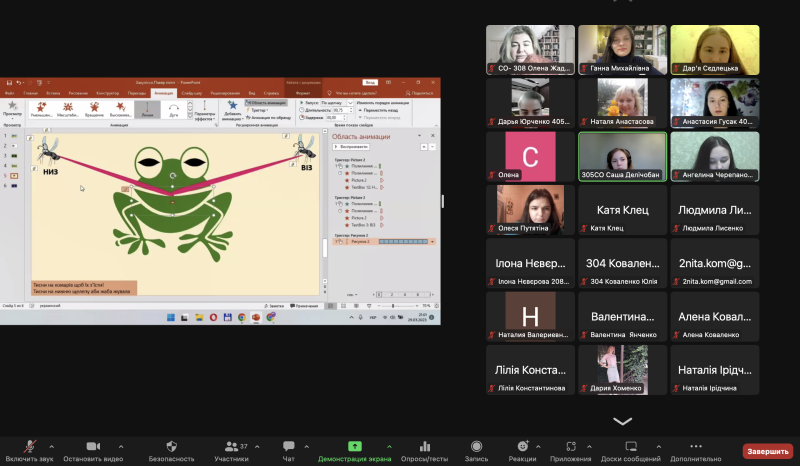Expand arrow beside Реакции
Image resolution: width=800 pixels, height=466 pixels.
pos(538,447)
